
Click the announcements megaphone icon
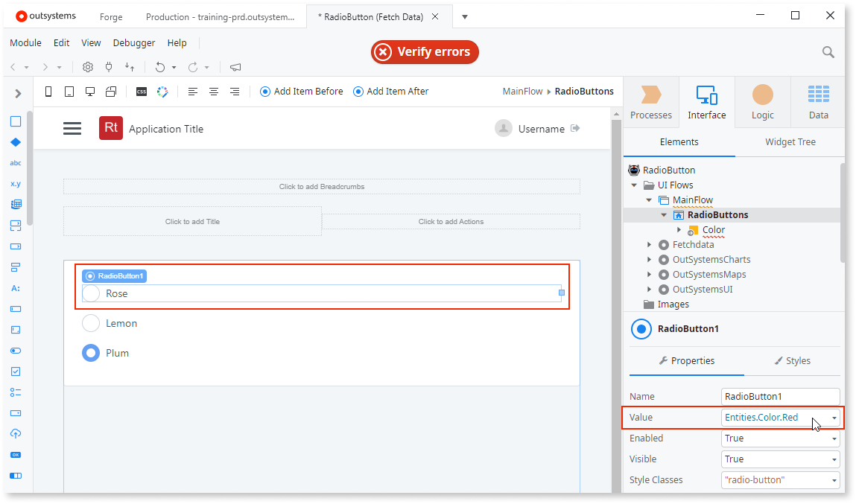pos(235,67)
